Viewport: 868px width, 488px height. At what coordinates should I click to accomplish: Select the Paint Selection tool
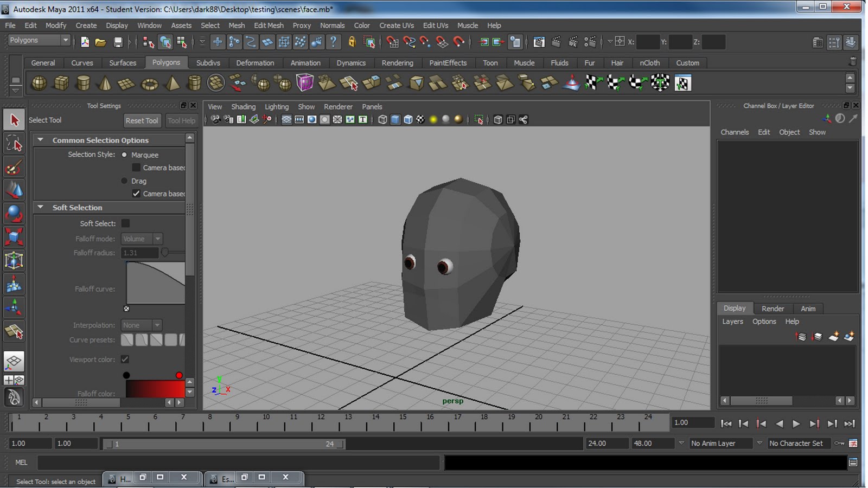(14, 168)
